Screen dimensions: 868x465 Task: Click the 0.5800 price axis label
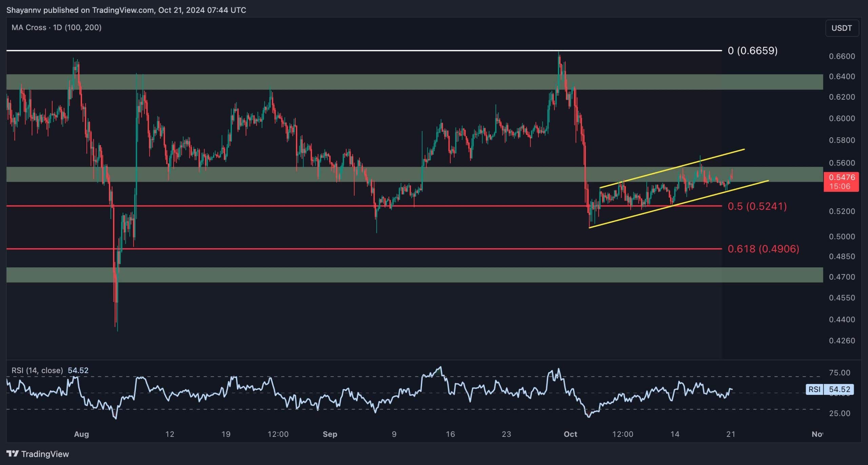pos(842,140)
